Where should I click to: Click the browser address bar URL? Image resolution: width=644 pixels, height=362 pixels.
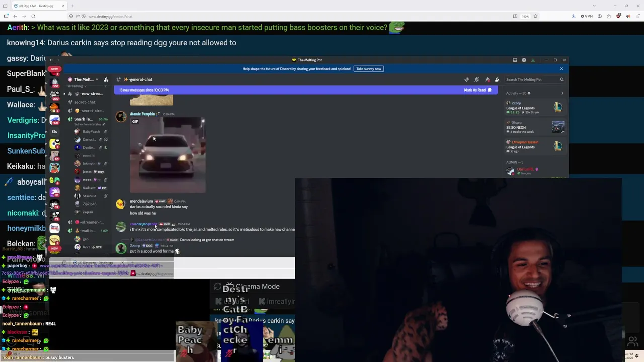110,16
